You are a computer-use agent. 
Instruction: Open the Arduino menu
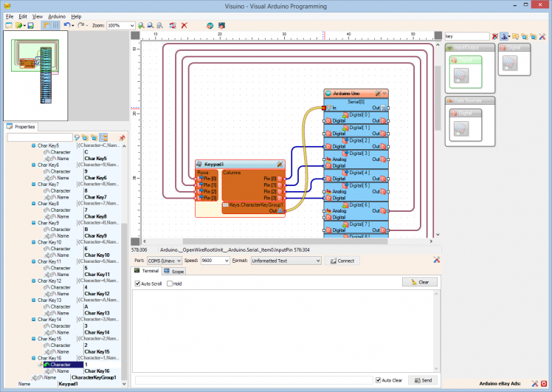(x=57, y=16)
